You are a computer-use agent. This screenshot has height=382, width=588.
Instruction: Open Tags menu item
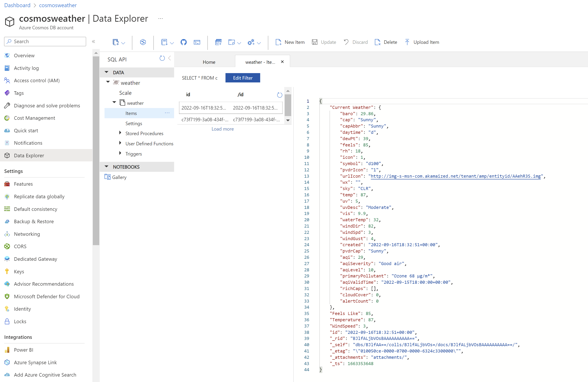tap(19, 93)
